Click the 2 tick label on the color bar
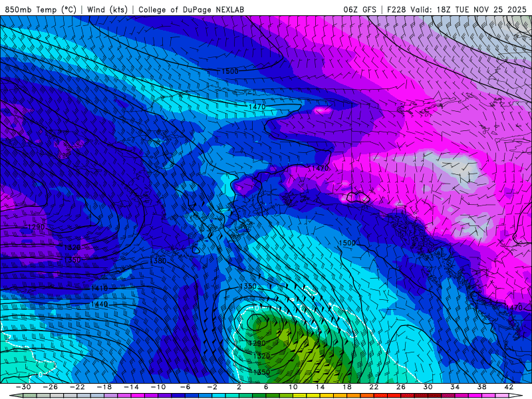The height and width of the screenshot is (399, 532). point(239,387)
